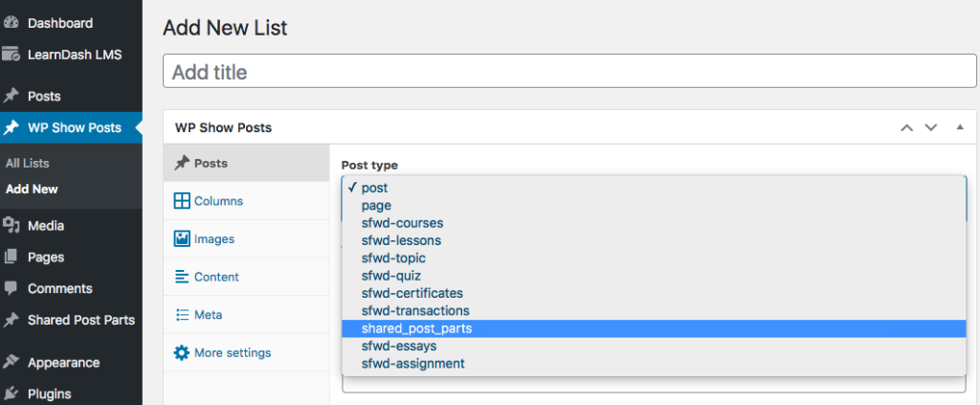Go to Shared Post Parts menu
The width and height of the screenshot is (980, 405).
point(80,320)
